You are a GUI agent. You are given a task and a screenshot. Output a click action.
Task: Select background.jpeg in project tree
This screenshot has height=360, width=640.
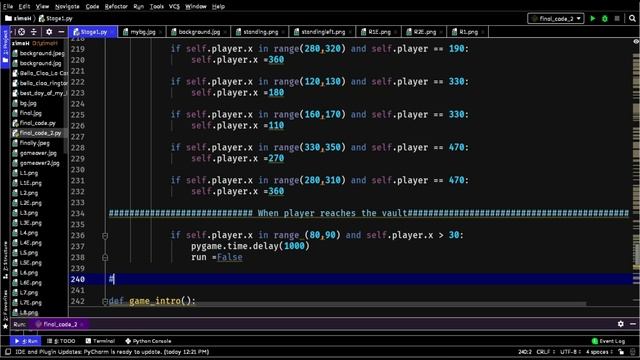coord(38,53)
